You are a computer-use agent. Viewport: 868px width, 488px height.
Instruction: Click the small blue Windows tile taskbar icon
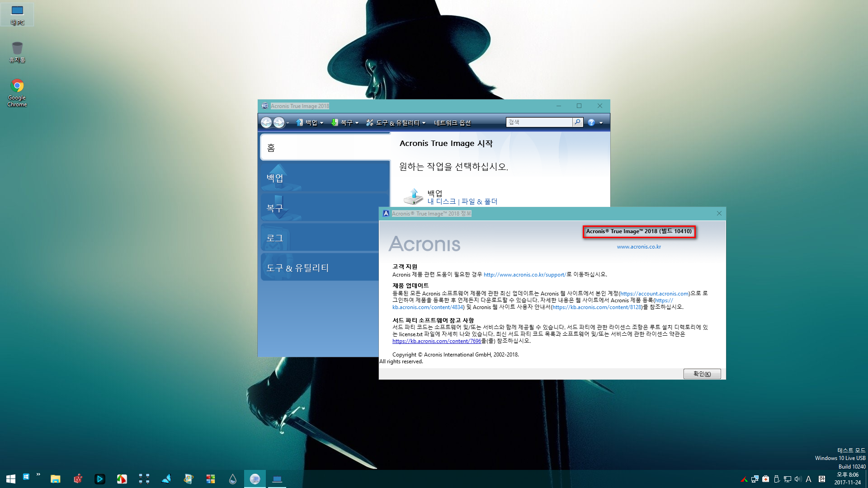pyautogui.click(x=26, y=476)
